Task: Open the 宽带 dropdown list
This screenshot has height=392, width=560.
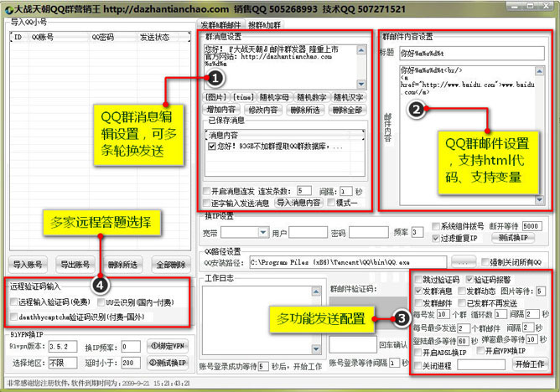Action: click(x=263, y=233)
